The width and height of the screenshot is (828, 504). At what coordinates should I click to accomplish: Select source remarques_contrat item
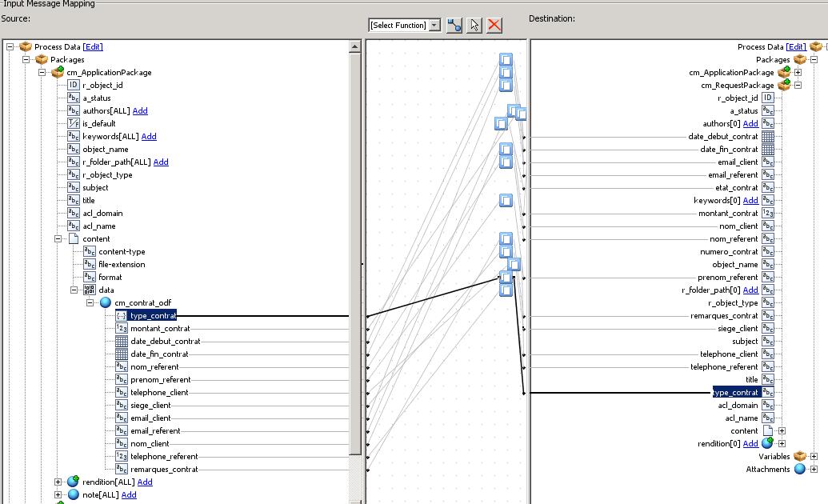(x=164, y=469)
